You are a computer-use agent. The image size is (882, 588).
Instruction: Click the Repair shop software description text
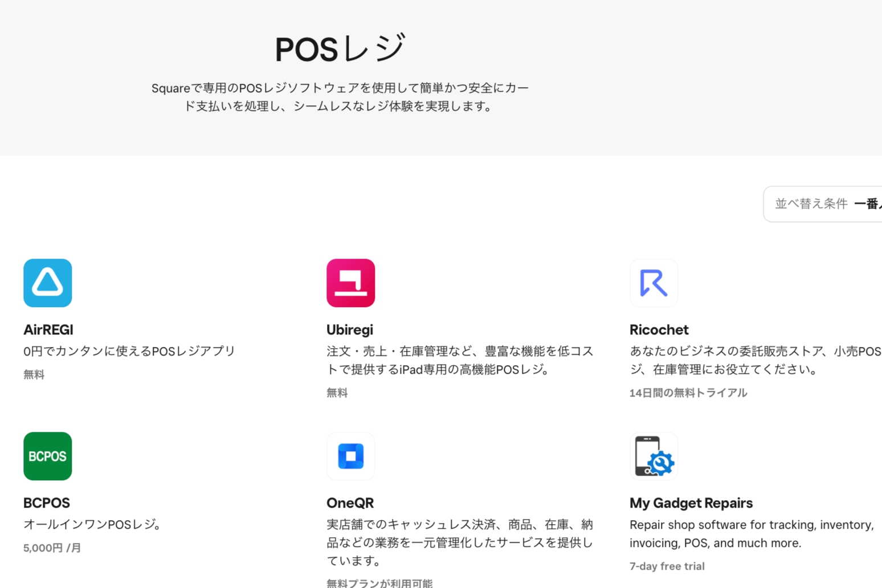point(752,534)
